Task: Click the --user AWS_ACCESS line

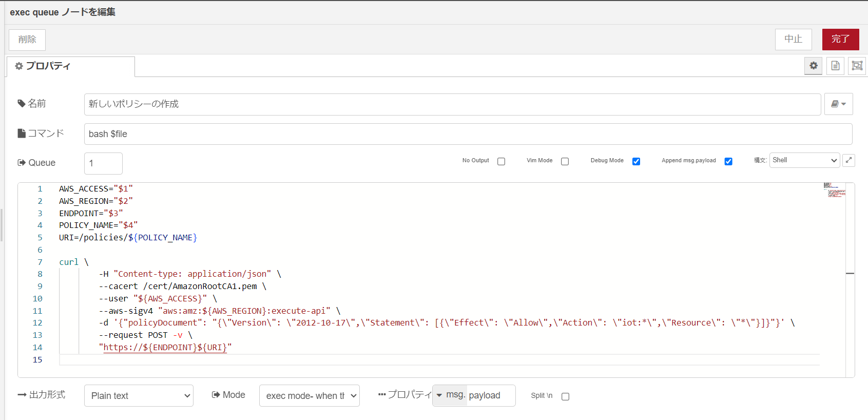Action: [x=158, y=299]
